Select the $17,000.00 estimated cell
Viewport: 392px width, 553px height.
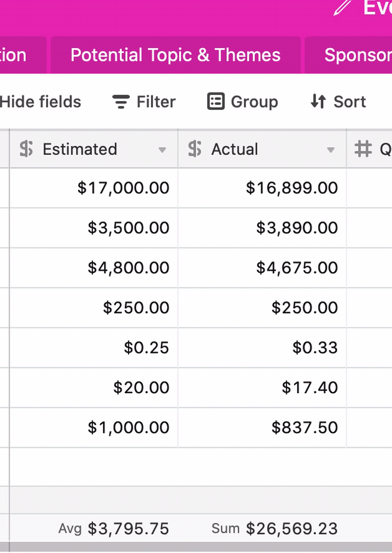pos(94,188)
